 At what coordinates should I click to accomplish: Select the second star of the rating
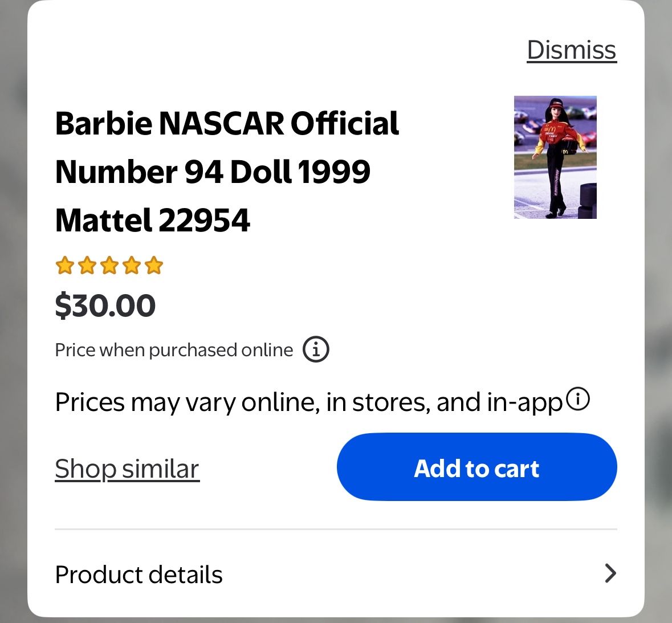pyautogui.click(x=86, y=266)
